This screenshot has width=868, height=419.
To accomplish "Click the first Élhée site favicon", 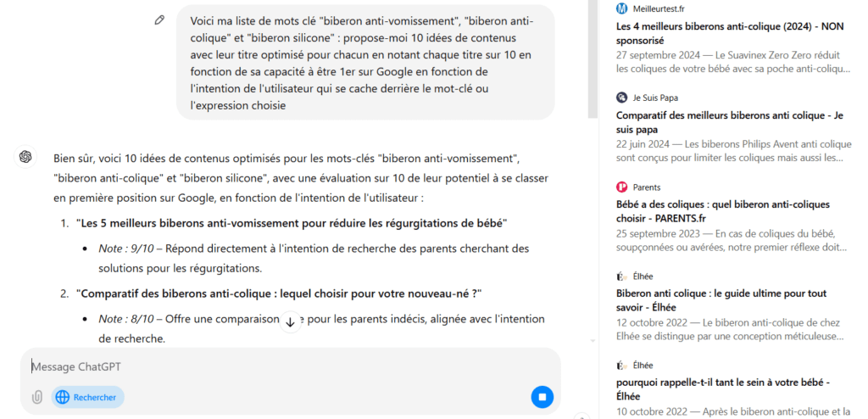I will (x=621, y=276).
